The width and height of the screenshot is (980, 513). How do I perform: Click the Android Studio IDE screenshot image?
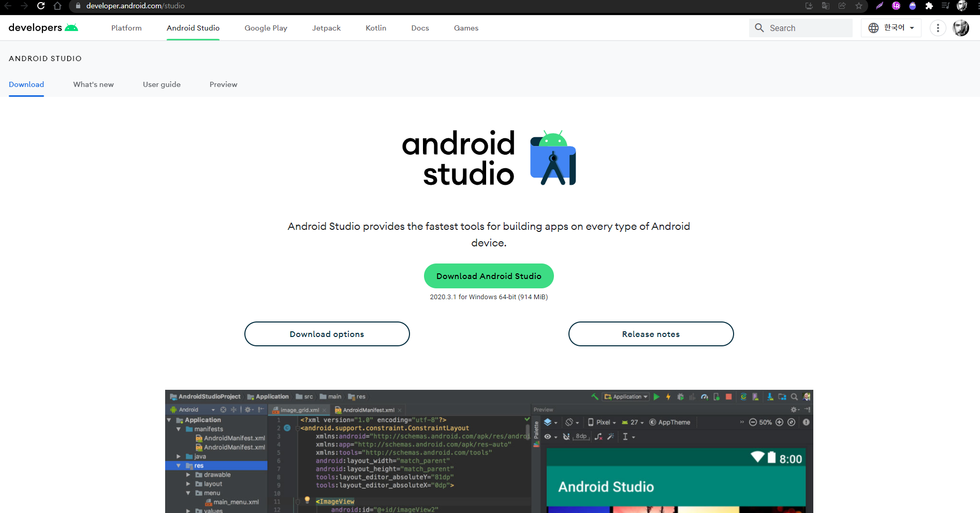pyautogui.click(x=489, y=451)
